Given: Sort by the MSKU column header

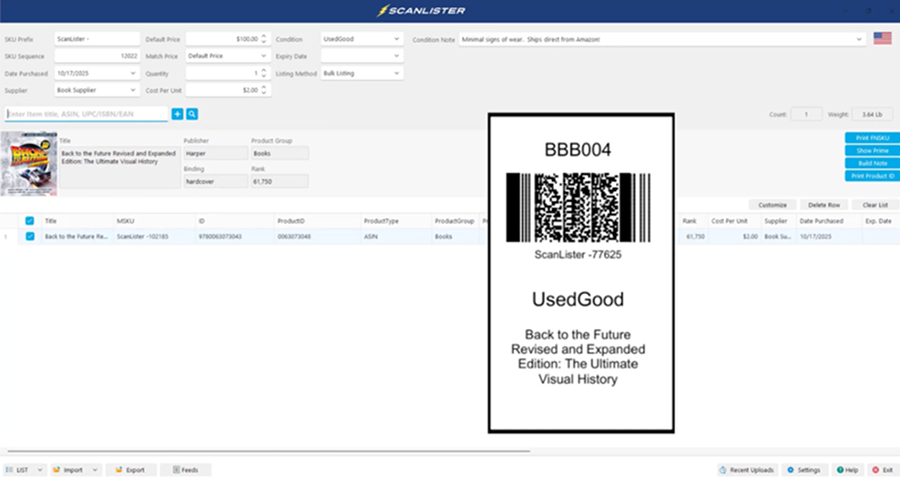Looking at the screenshot, I should [x=154, y=221].
